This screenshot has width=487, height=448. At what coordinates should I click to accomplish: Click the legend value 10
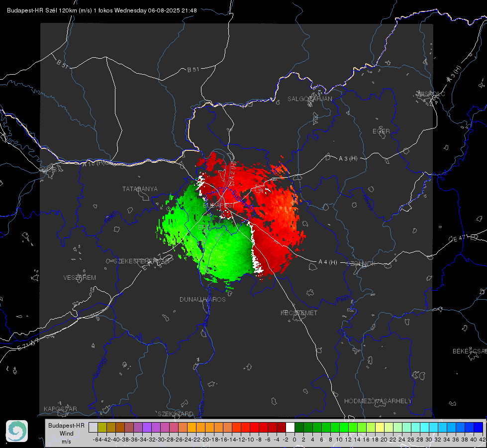[339, 440]
